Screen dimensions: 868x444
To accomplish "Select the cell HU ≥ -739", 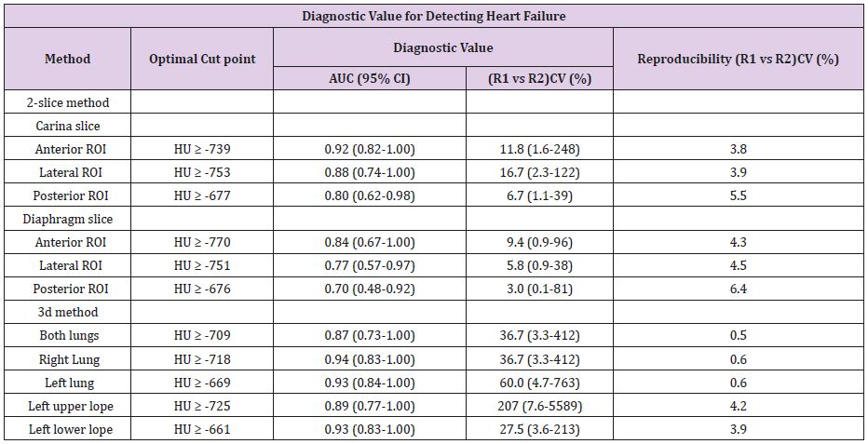I will [x=202, y=149].
